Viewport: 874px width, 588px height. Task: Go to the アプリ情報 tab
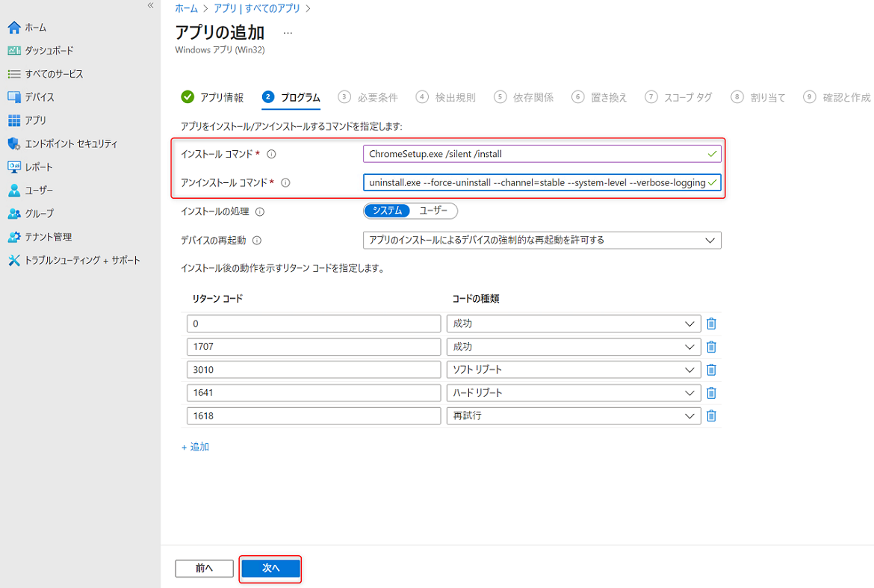(x=213, y=97)
